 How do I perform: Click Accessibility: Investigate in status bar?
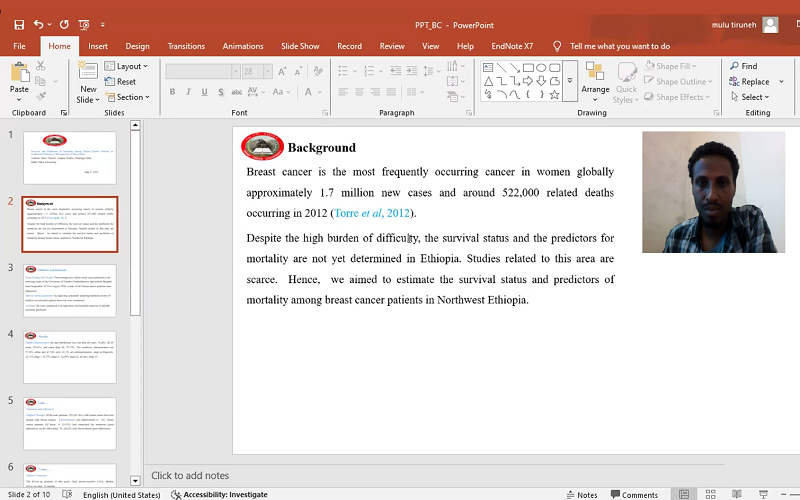(218, 494)
